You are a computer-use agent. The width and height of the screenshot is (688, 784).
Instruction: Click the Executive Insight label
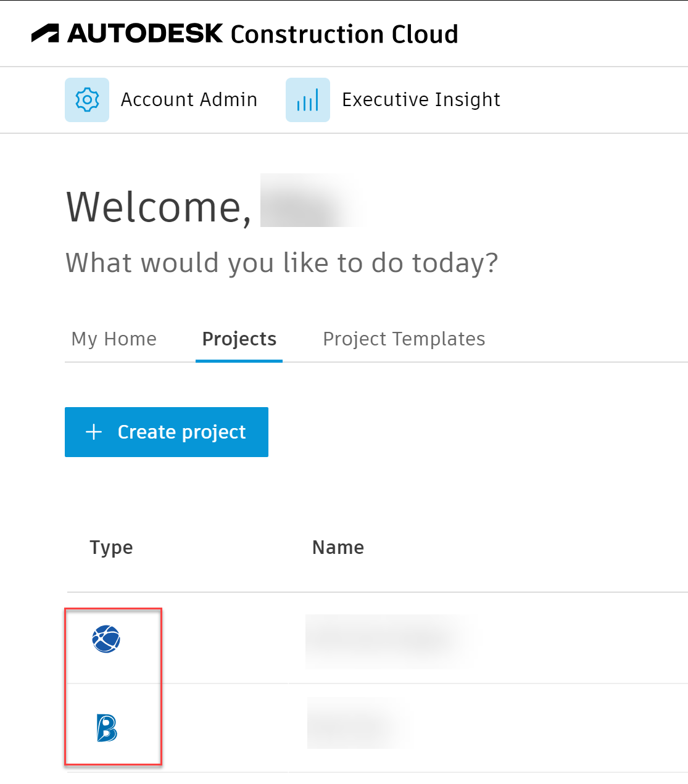pyautogui.click(x=421, y=100)
